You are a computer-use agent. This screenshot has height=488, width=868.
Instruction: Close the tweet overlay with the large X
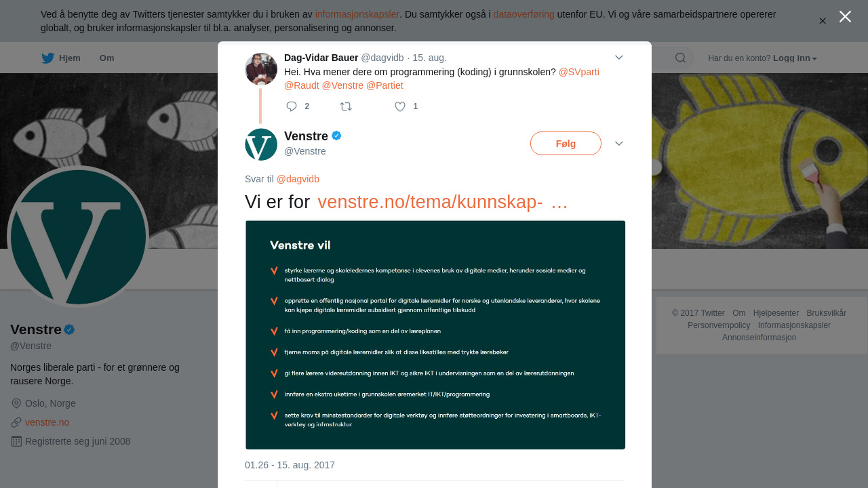845,16
